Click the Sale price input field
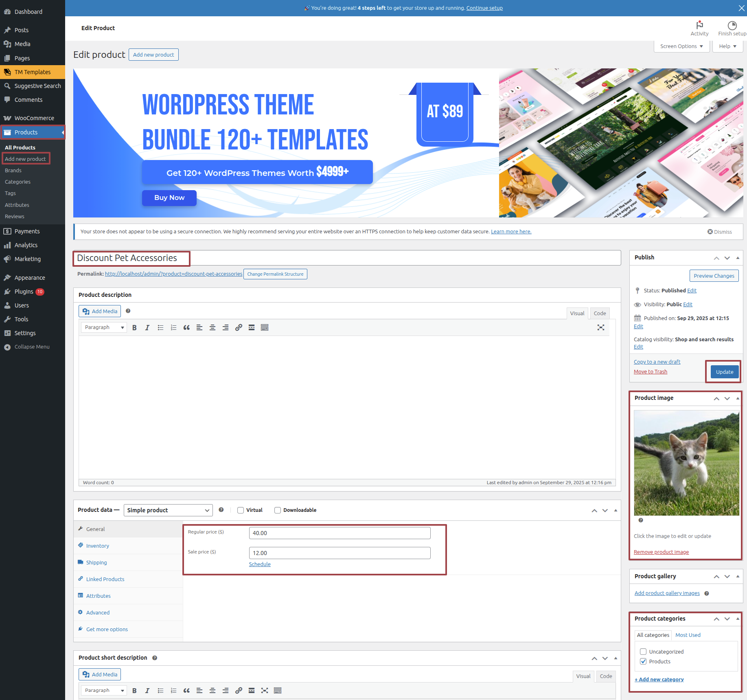 pyautogui.click(x=340, y=553)
